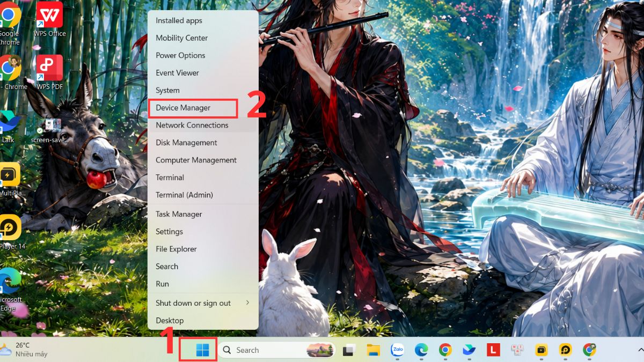
Task: Open the taskbar Chrome icon beside Edge
Action: [445, 350]
